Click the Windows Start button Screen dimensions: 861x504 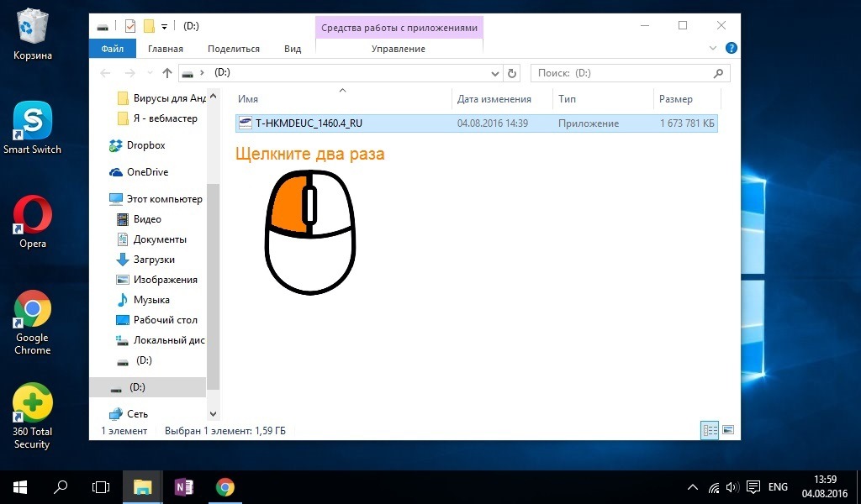[x=20, y=487]
